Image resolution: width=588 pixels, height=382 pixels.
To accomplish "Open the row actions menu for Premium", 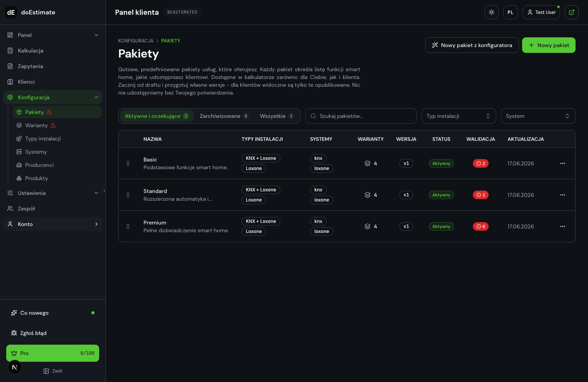I will tap(563, 226).
